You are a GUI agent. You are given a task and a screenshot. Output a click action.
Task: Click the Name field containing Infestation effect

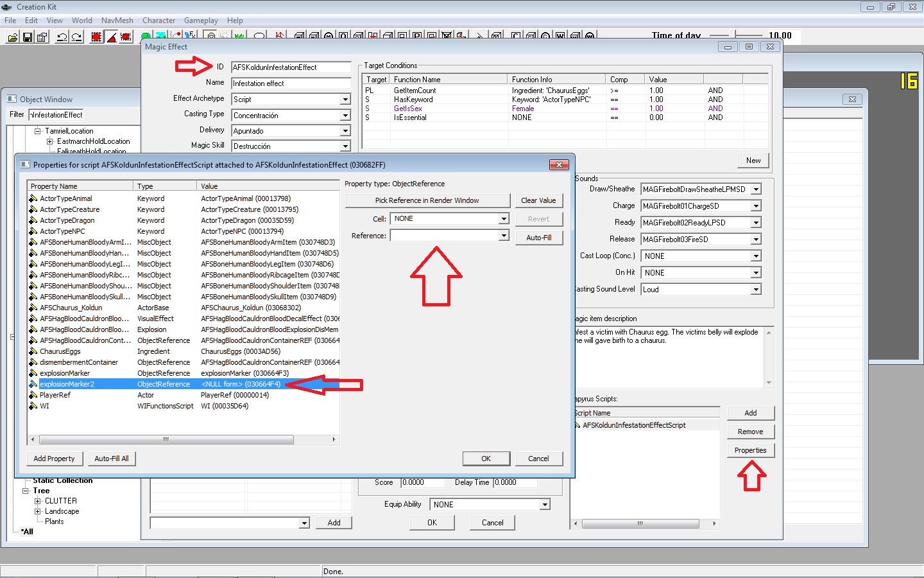click(x=291, y=83)
